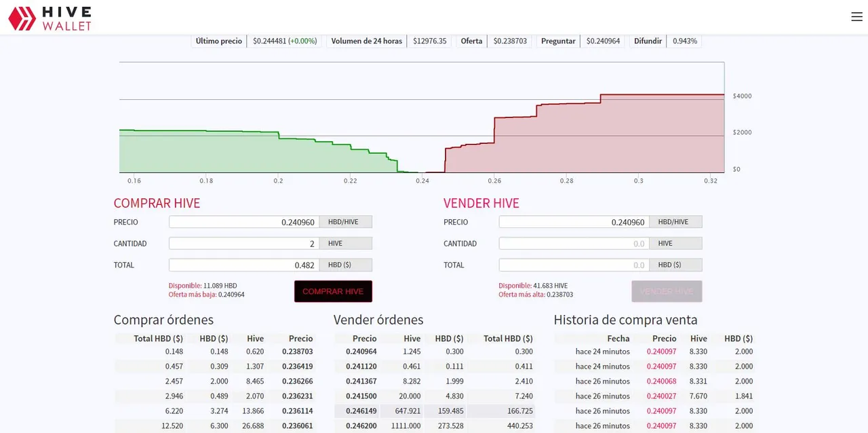Viewport: 868px width, 433px height.
Task: Click the buy TOTAL input field
Action: 243,265
